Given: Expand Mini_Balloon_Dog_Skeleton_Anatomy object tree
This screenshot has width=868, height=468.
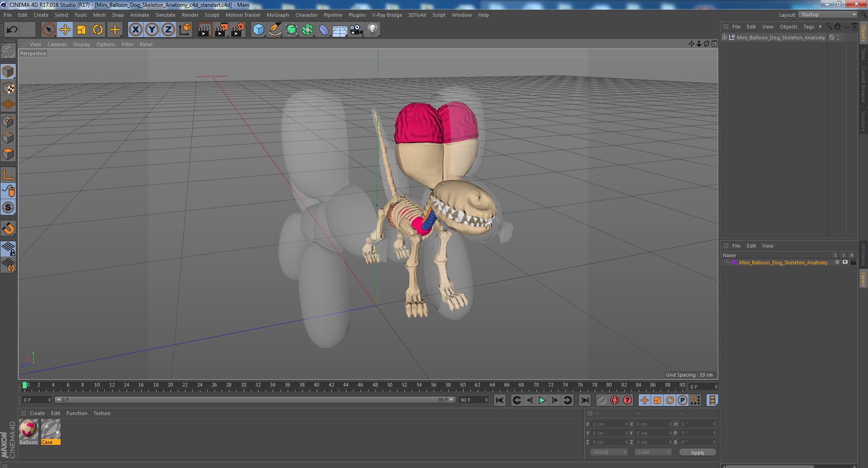Looking at the screenshot, I should point(725,38).
